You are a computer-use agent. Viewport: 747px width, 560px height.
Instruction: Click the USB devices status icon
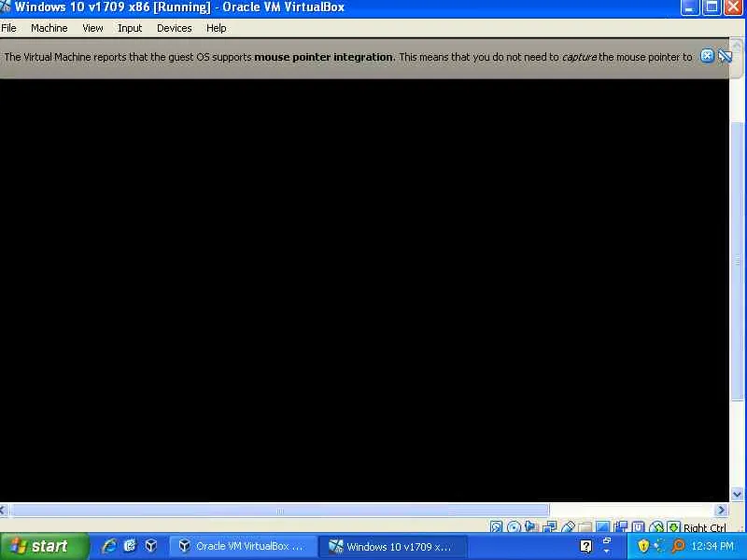568,526
